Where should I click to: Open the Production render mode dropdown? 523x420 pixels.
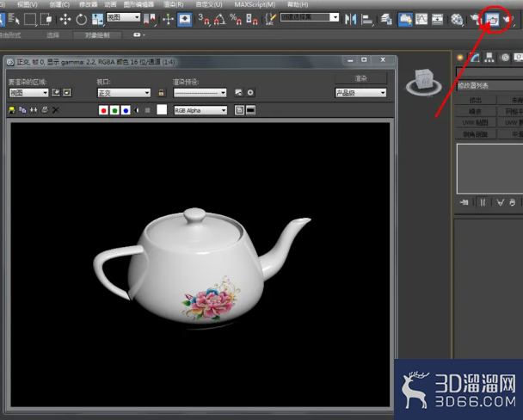coord(360,93)
